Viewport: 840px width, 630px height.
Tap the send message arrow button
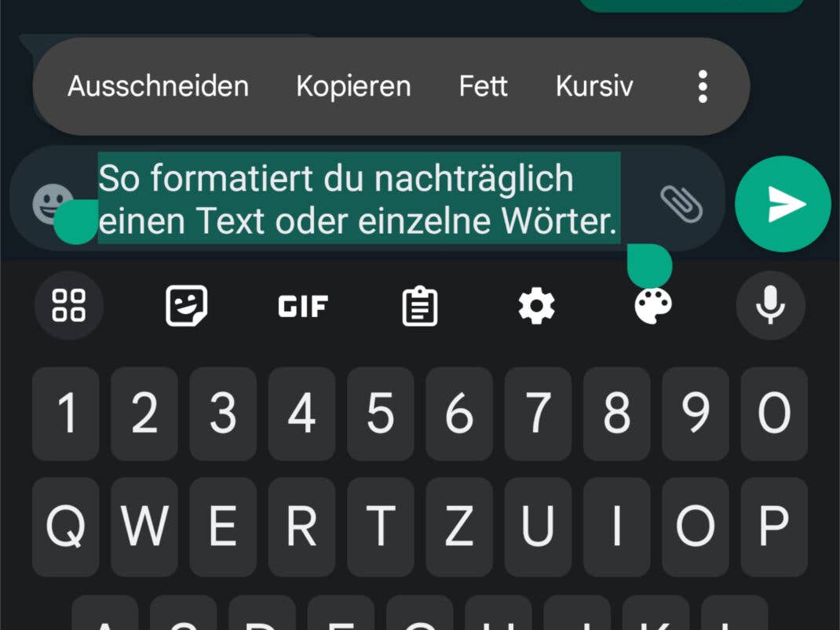tap(783, 204)
